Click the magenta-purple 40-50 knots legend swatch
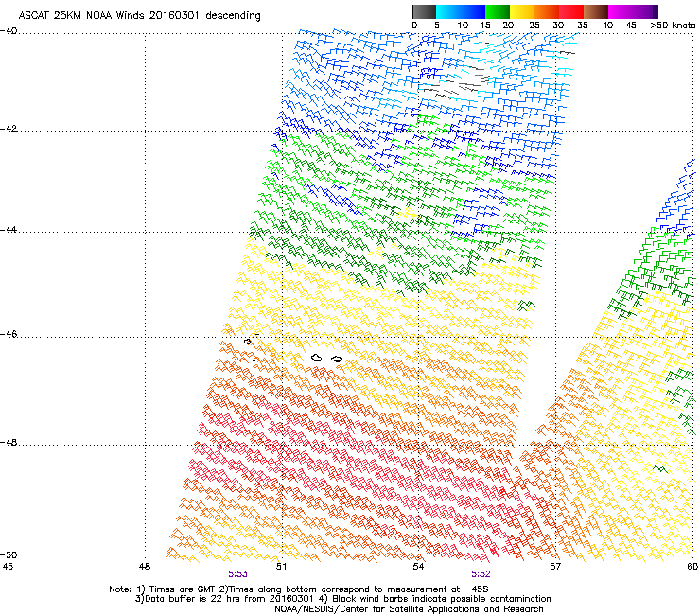The width and height of the screenshot is (700, 615). coord(633,11)
